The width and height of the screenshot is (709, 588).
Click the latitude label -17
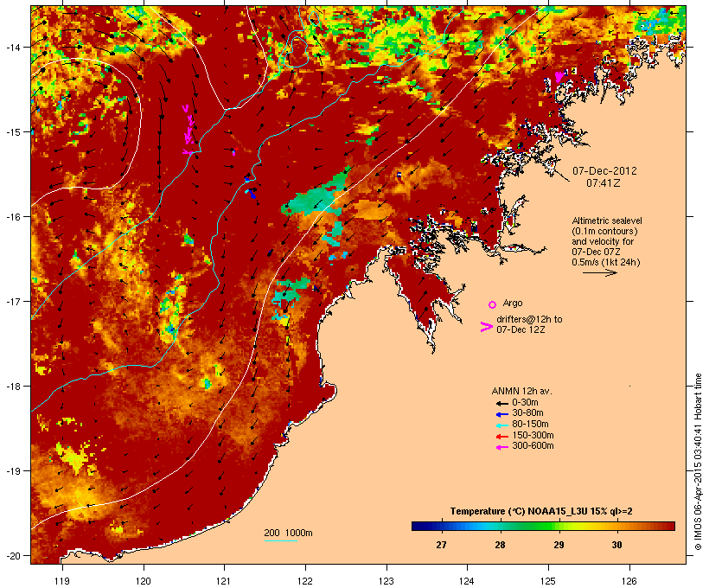coord(12,301)
